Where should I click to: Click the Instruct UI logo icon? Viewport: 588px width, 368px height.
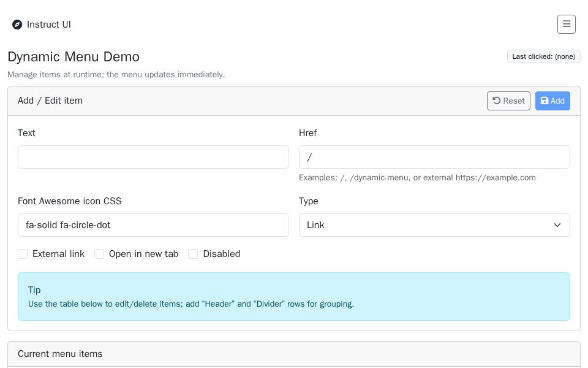(17, 25)
